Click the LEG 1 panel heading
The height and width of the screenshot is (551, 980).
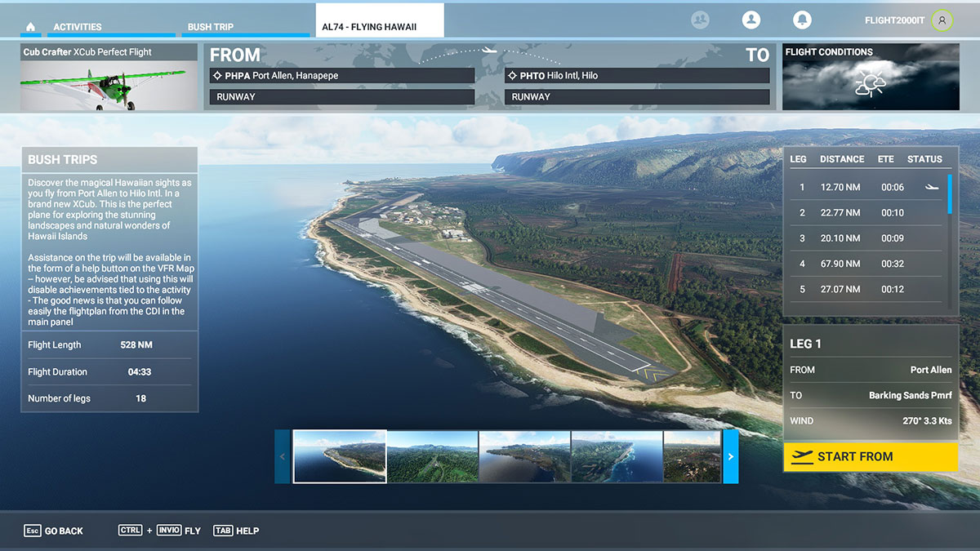pos(805,344)
